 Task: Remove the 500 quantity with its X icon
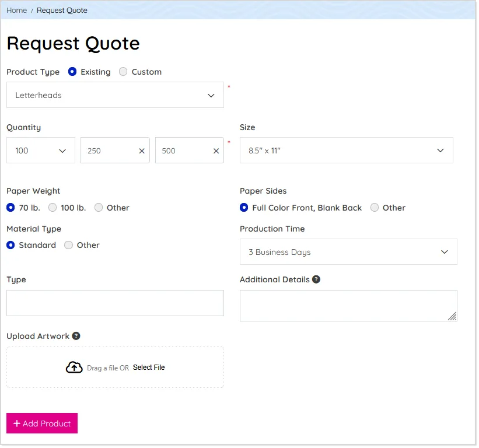pyautogui.click(x=216, y=151)
